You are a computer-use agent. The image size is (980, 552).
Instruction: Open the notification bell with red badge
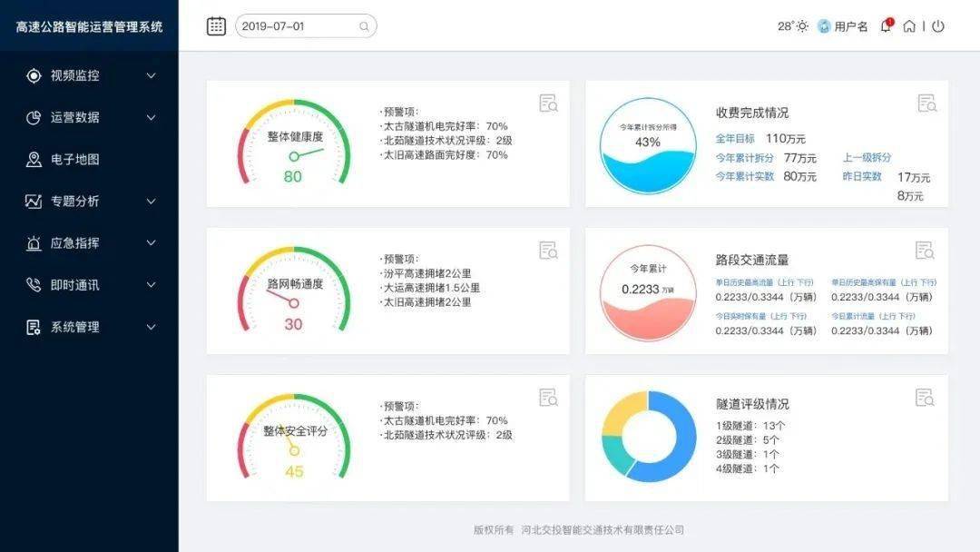point(885,26)
